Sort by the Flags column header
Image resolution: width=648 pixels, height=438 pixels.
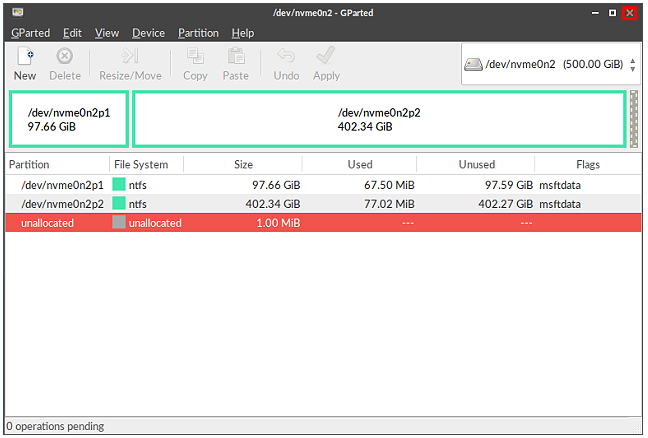tap(588, 164)
